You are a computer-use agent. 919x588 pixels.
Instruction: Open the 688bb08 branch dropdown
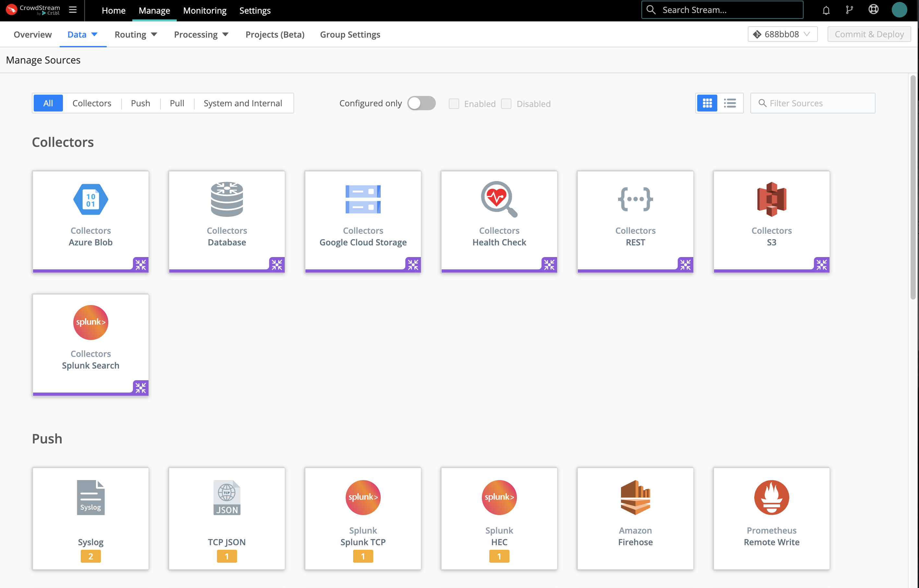pos(782,34)
